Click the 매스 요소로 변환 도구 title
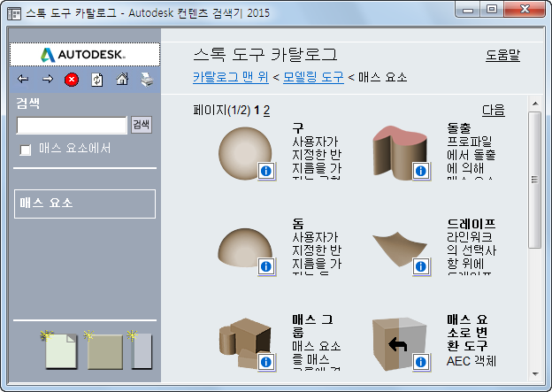552x392 pixels. 467,333
